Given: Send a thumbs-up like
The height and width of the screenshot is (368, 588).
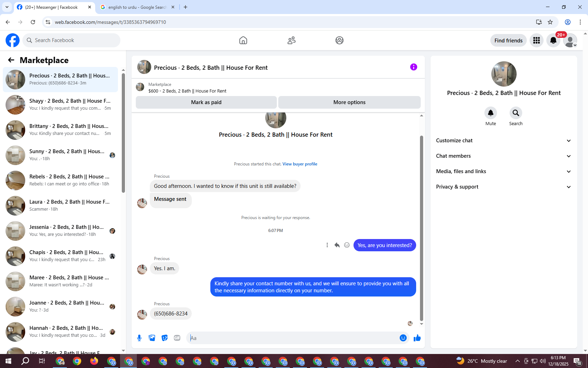Looking at the screenshot, I should pos(417,338).
